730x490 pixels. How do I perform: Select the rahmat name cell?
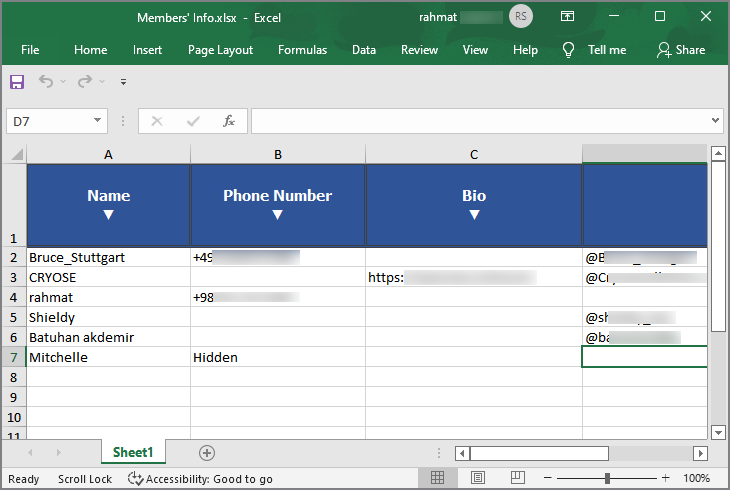tap(108, 297)
